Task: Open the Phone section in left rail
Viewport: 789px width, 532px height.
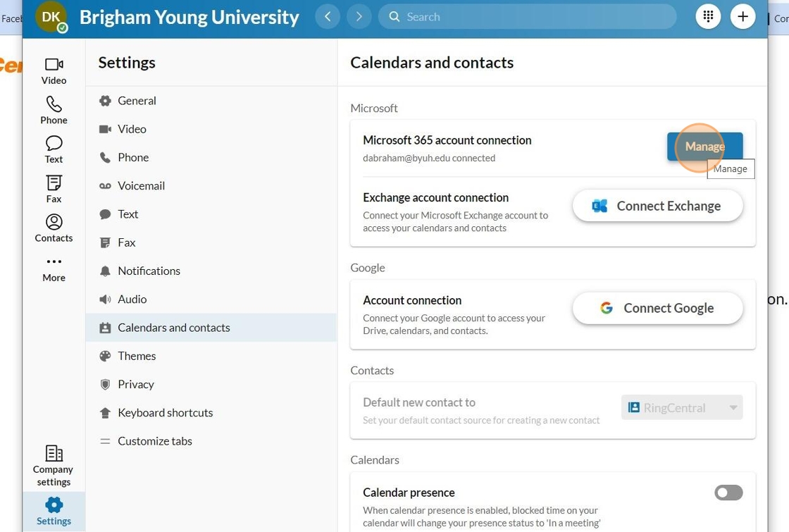Action: coord(54,111)
